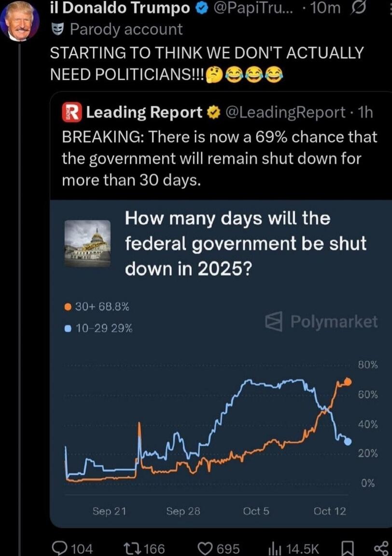Click the reply comment icon

61,548
